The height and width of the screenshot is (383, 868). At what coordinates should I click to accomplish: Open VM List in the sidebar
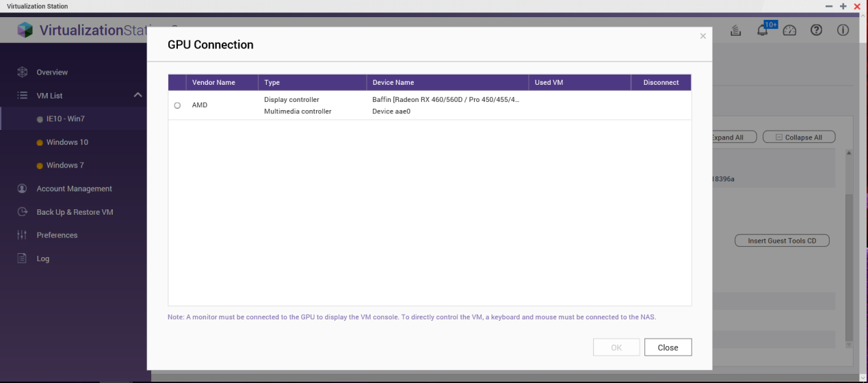(x=49, y=96)
